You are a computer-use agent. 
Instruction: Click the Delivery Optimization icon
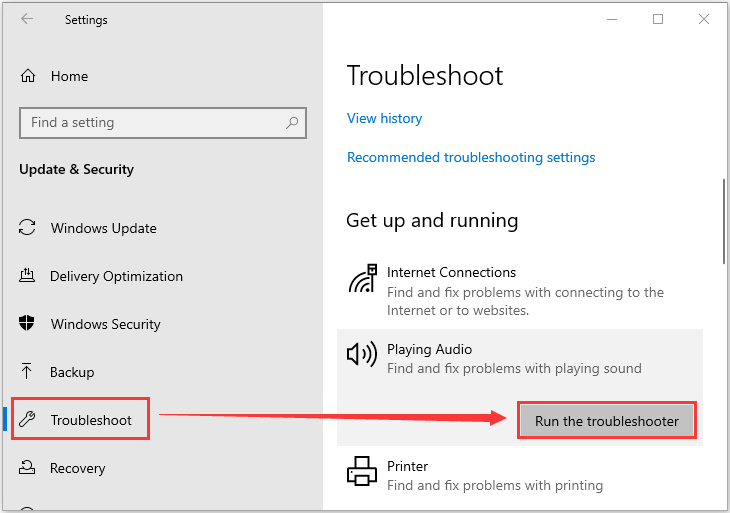[27, 276]
